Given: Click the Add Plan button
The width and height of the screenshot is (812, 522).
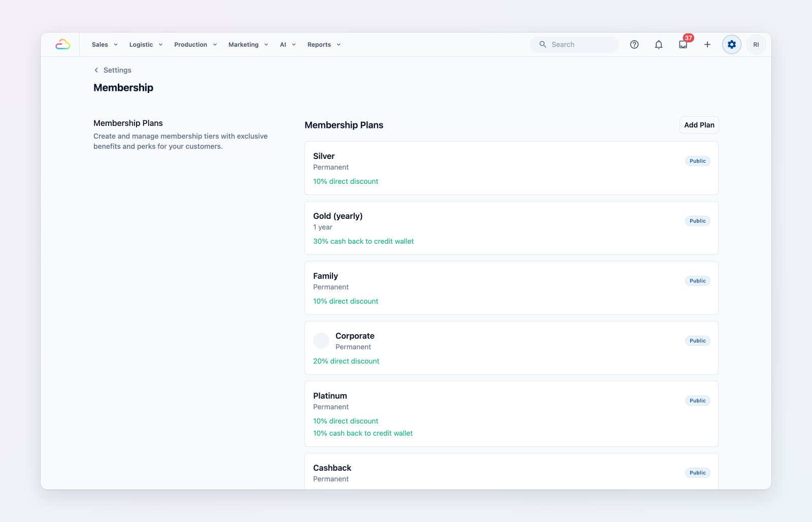Looking at the screenshot, I should (699, 125).
